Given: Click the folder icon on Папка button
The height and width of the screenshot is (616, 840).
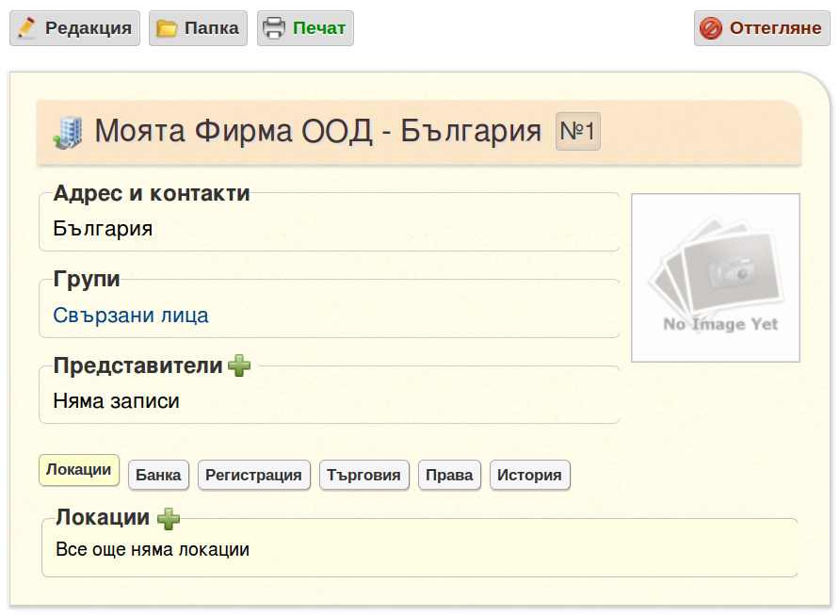Looking at the screenshot, I should tap(167, 28).
